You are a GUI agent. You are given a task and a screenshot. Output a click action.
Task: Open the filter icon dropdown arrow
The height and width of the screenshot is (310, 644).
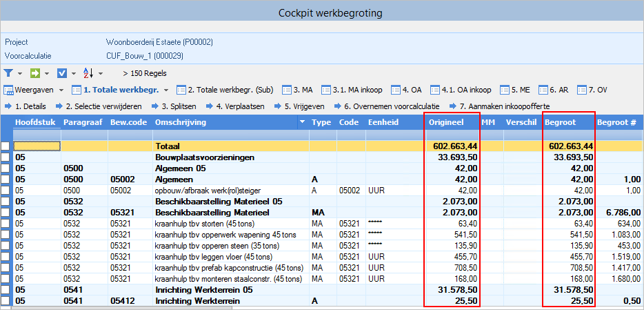(x=20, y=74)
